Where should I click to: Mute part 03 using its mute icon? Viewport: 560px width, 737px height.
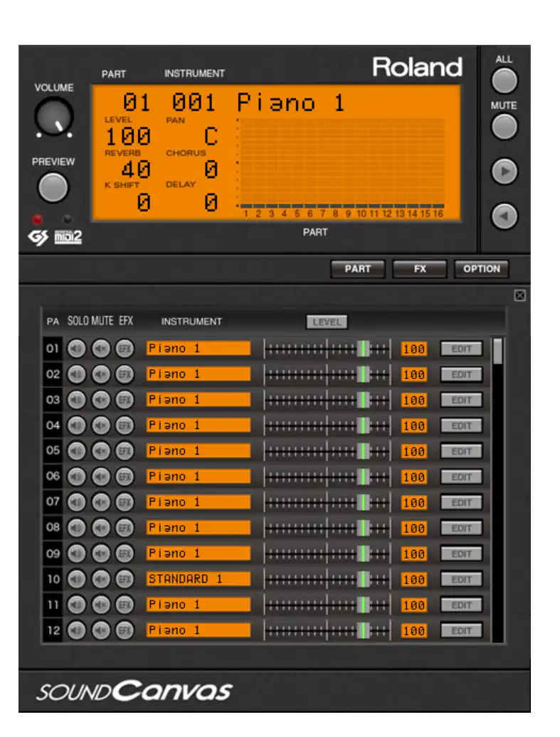(x=101, y=400)
